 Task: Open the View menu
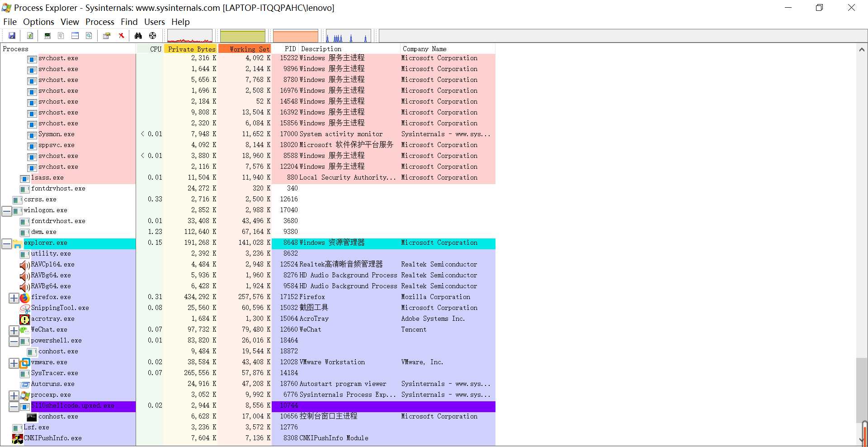pos(70,22)
